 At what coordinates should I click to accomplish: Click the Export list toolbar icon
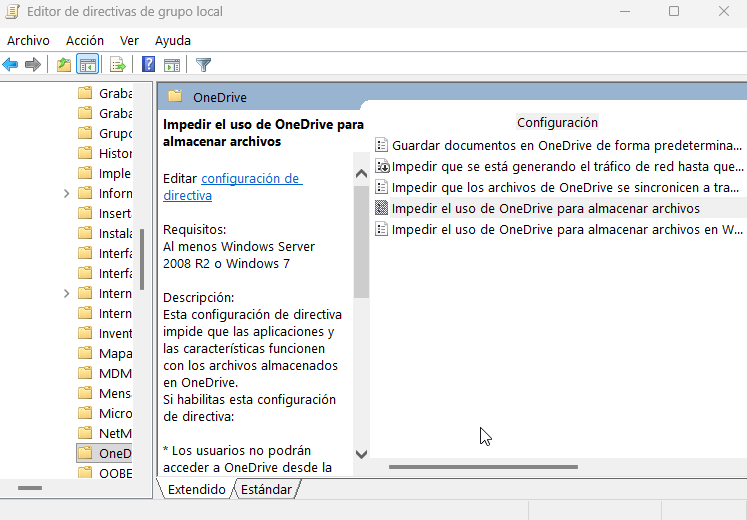[x=118, y=64]
